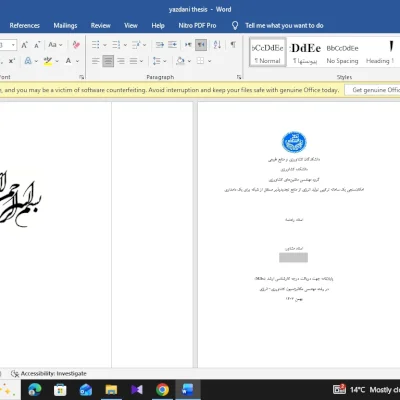Open the Review ribbon tab
Image resolution: width=400 pixels, height=400 pixels.
tap(100, 26)
